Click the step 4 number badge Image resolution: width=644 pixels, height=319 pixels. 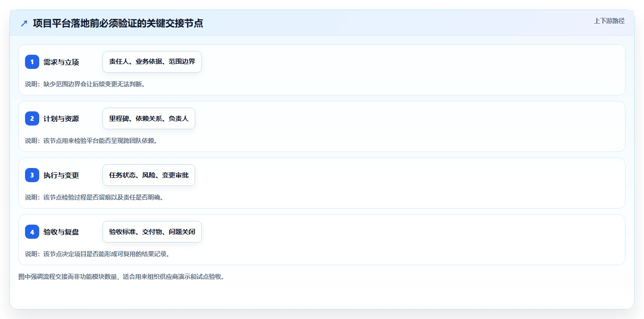click(32, 232)
